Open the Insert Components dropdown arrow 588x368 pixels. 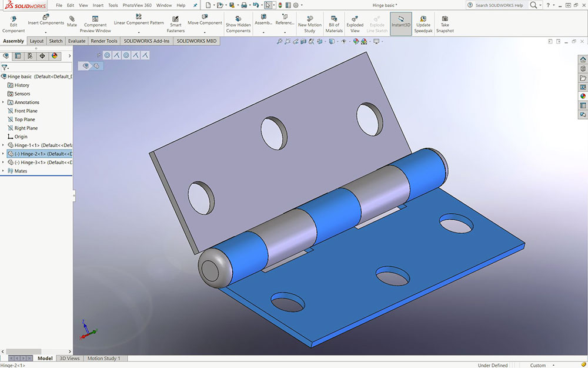(46, 32)
